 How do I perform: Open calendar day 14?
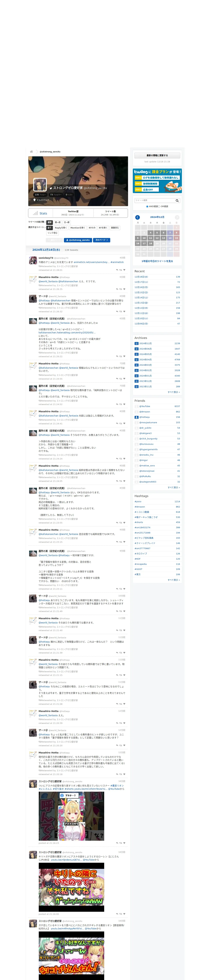point(170,238)
